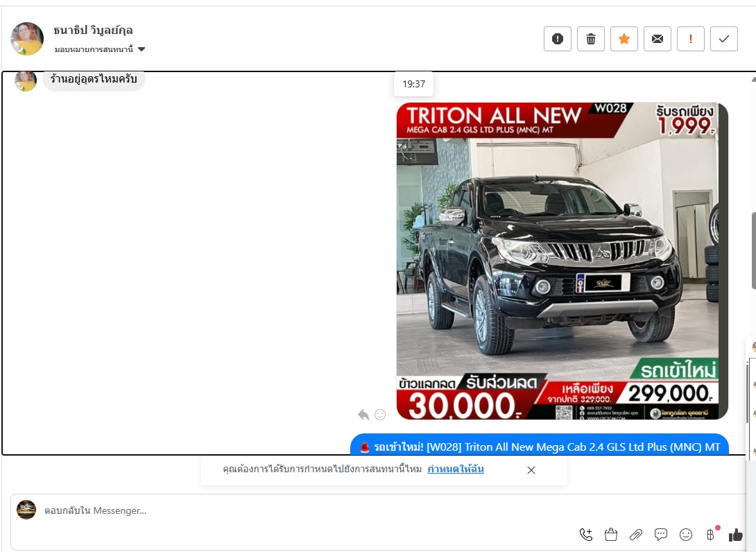Click the 'กำหนดให้ฉัน' assign link

[x=455, y=469]
